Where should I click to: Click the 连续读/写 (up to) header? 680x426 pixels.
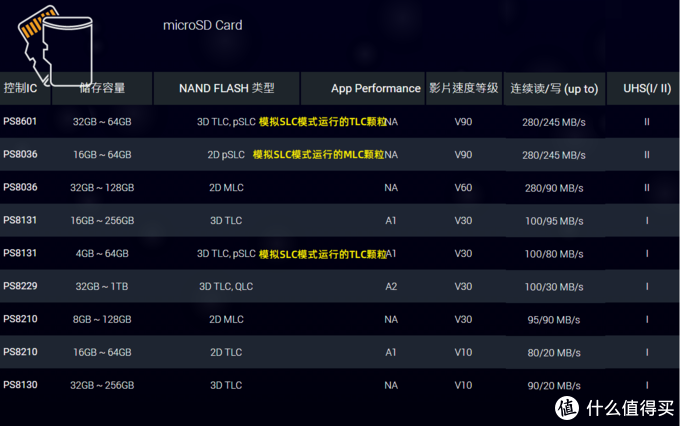click(554, 89)
